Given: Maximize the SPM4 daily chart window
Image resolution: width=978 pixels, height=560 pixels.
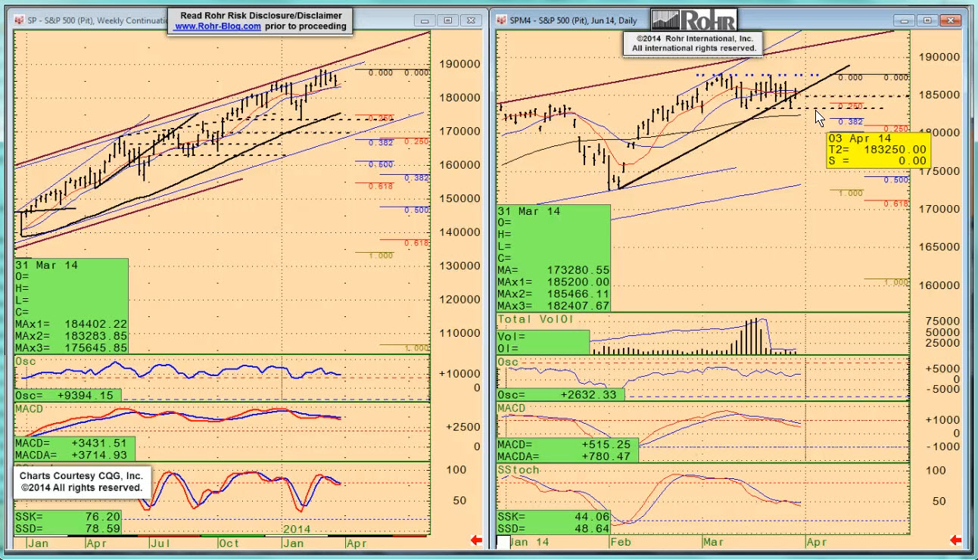Looking at the screenshot, I should 929,20.
